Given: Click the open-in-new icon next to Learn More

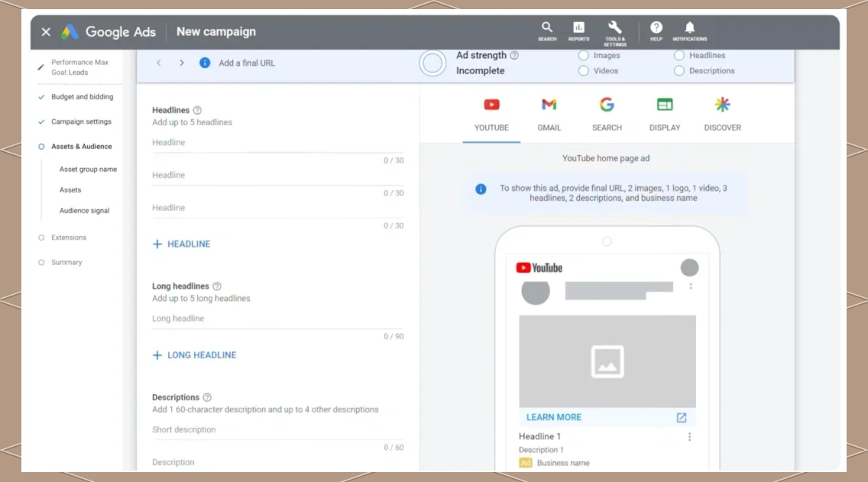Looking at the screenshot, I should [682, 417].
